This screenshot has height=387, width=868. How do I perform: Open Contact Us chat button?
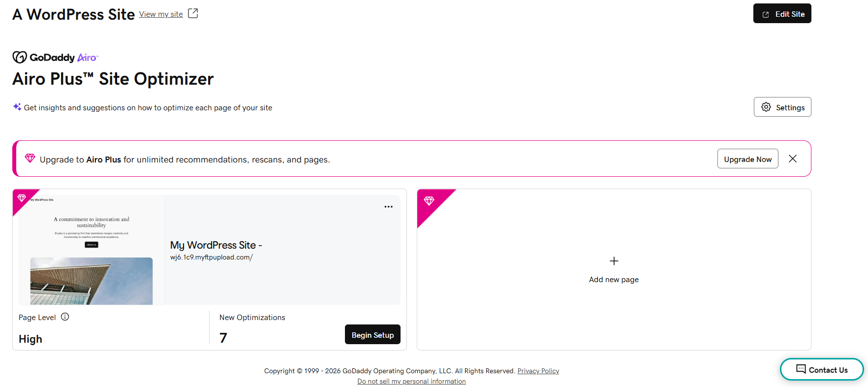822,369
